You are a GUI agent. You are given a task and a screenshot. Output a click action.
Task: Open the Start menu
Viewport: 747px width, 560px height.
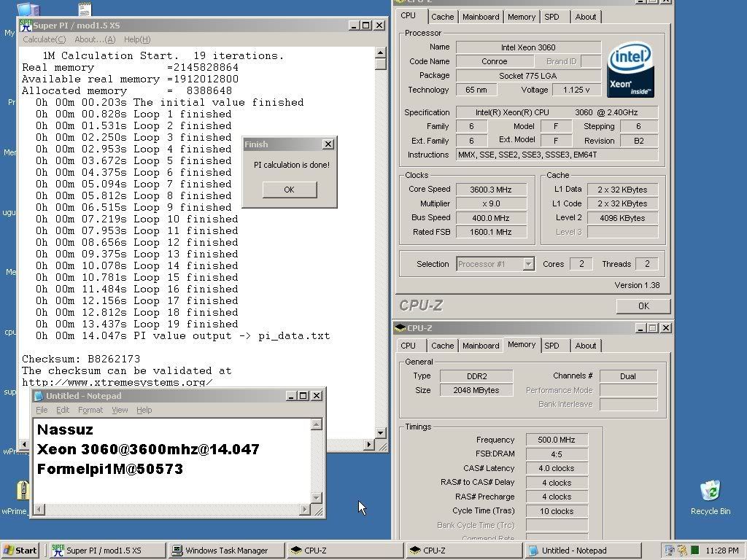[20, 551]
